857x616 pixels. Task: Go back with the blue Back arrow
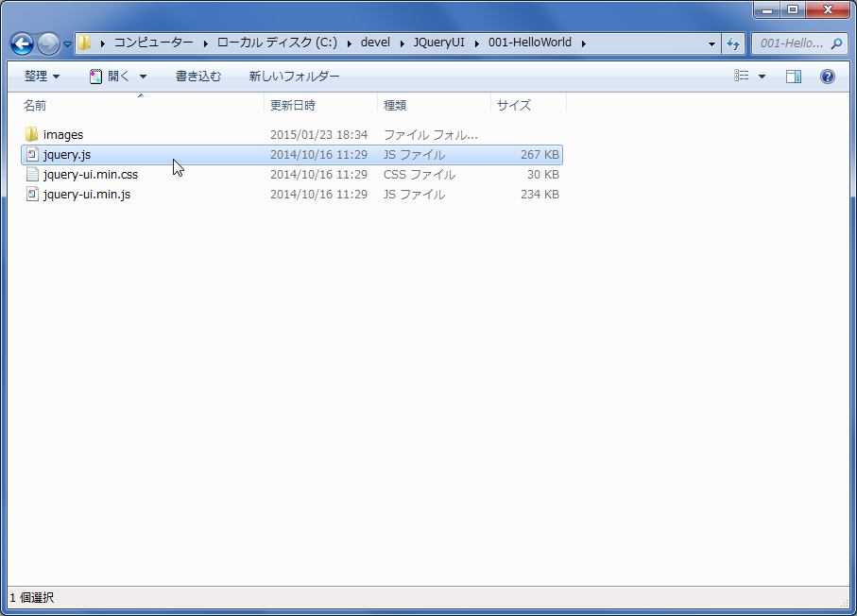point(23,43)
